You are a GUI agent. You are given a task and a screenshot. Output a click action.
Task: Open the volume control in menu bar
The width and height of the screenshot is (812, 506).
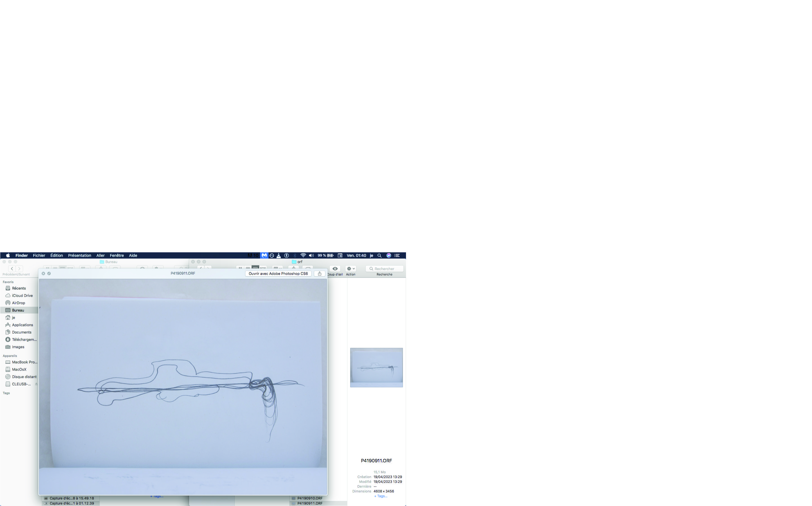[311, 255]
